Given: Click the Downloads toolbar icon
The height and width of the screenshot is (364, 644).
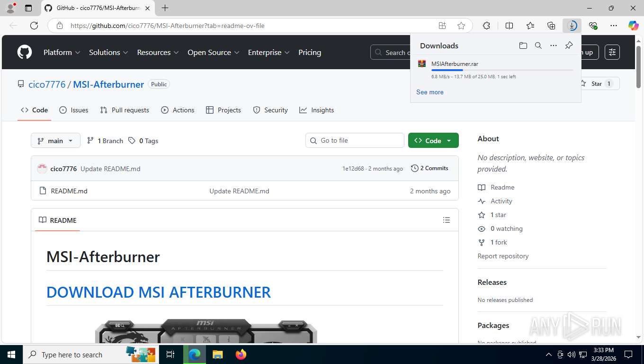Looking at the screenshot, I should [572, 26].
